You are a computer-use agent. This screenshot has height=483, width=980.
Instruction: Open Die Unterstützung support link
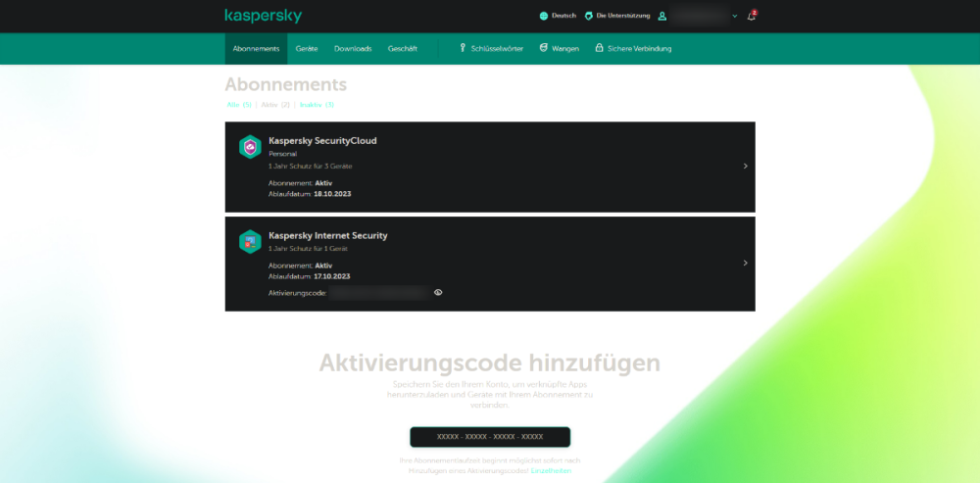[x=623, y=17]
